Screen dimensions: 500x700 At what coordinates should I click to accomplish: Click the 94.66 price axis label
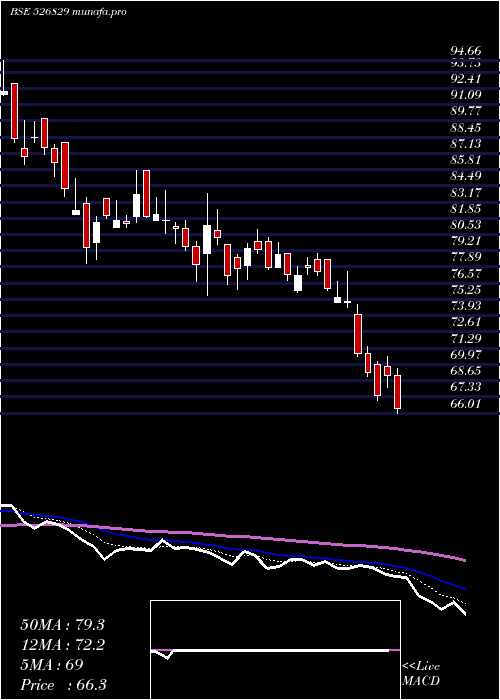click(466, 52)
